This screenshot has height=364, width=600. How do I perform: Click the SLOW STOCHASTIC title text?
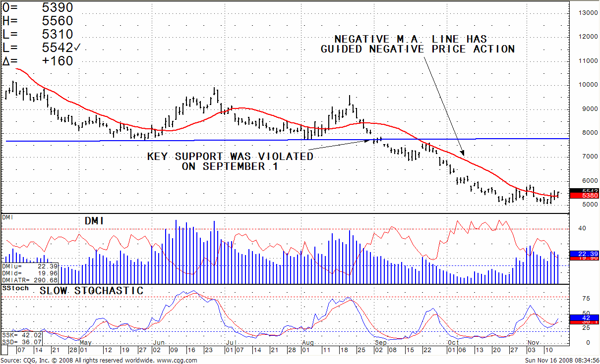click(91, 291)
